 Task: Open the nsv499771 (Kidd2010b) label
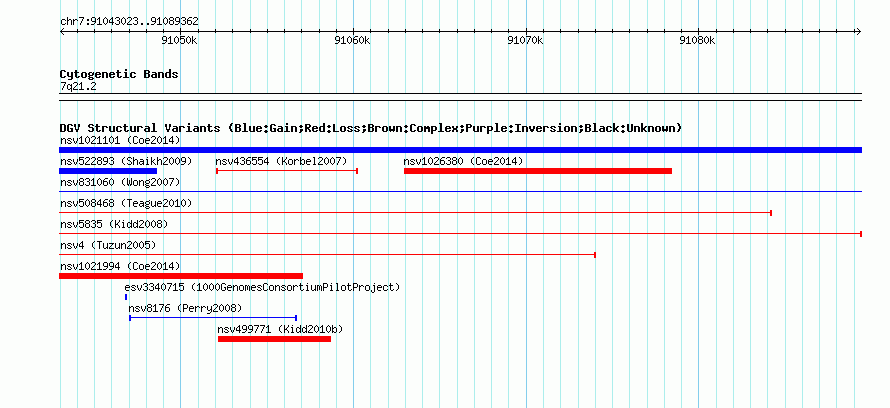(x=280, y=329)
